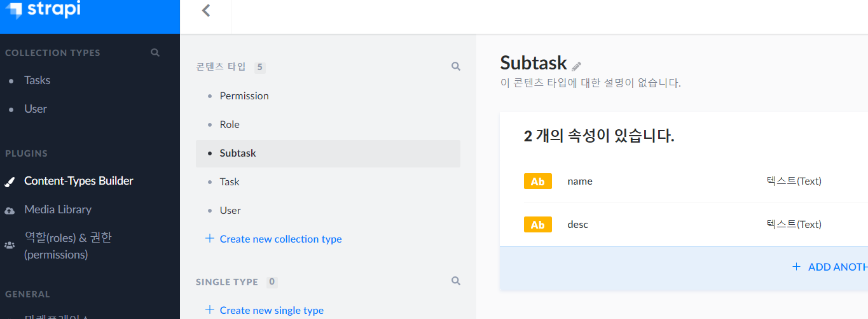Click the name attribute row label

(x=580, y=181)
